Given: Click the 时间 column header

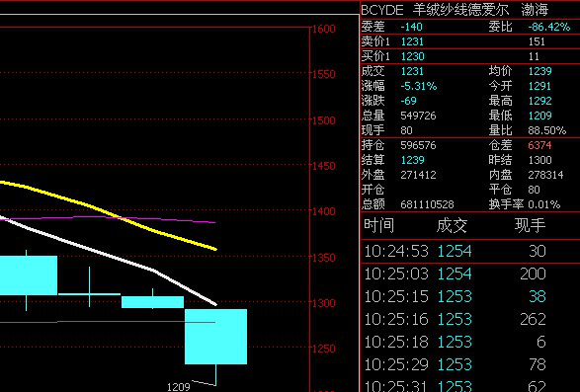Looking at the screenshot, I should pos(378,225).
